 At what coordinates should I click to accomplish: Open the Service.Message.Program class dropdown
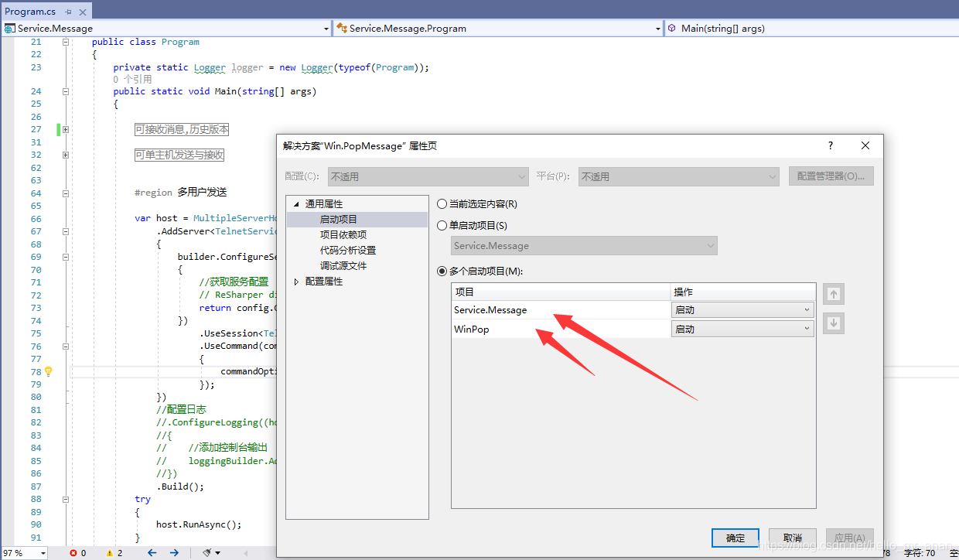(658, 29)
